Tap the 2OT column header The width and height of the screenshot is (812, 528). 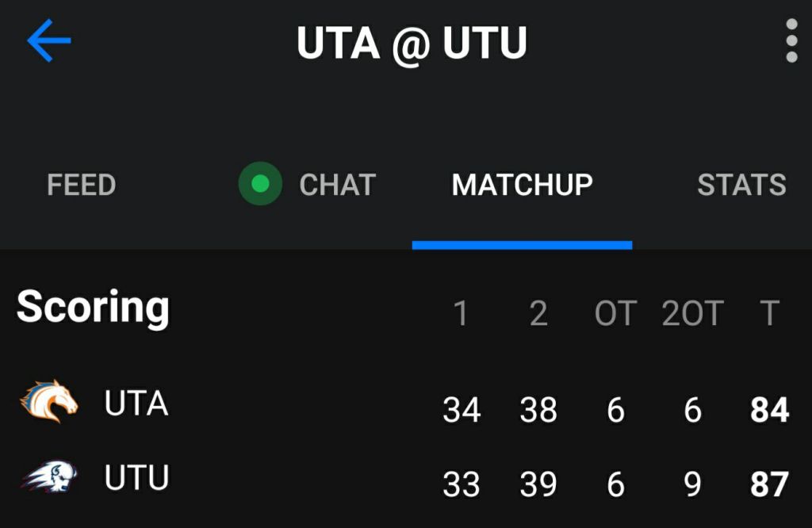(692, 314)
